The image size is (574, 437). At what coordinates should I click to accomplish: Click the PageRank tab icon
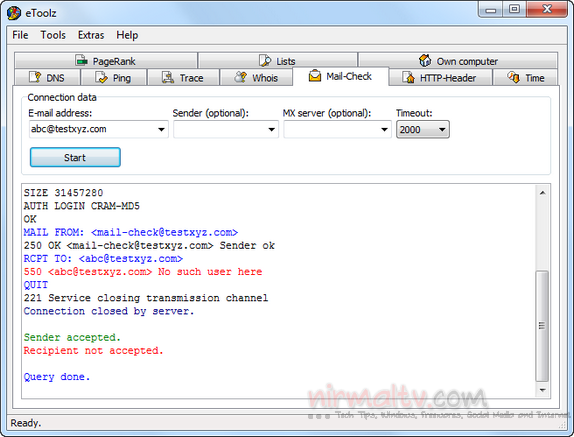[81, 60]
